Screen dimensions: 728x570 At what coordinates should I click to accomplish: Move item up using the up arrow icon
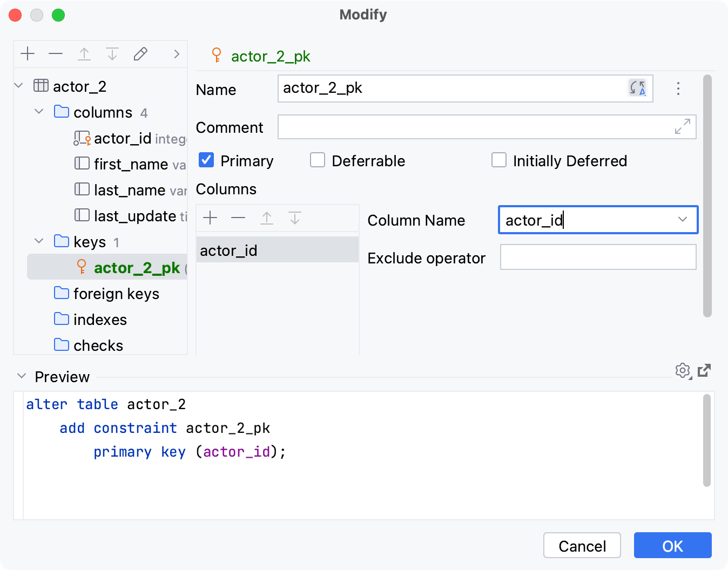coord(84,53)
